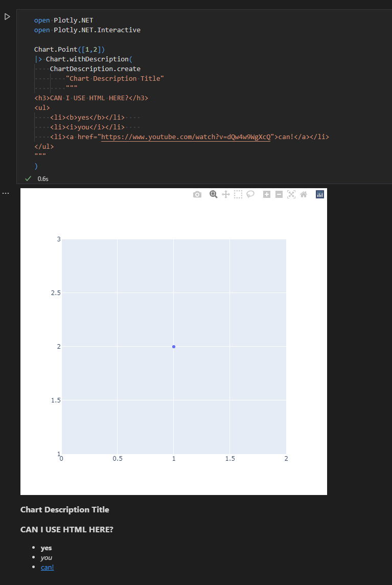Click the green execution success checkmark
Viewport: 392px width, 585px height.
[x=28, y=178]
